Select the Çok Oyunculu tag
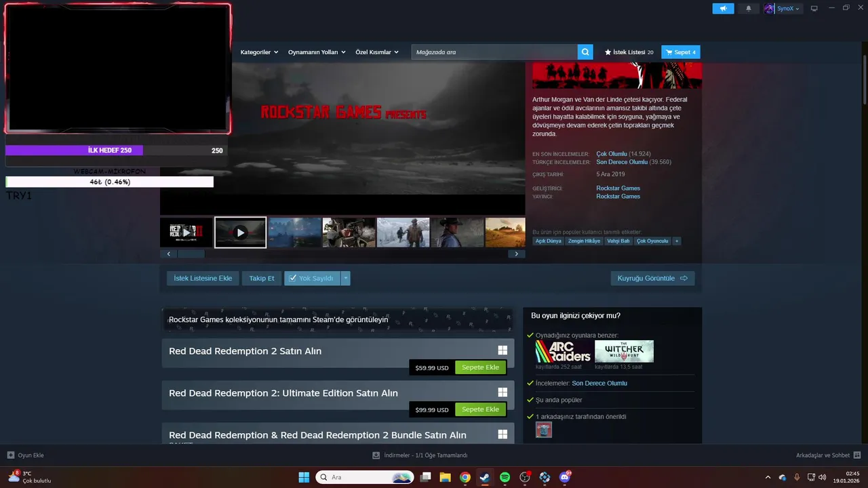 pos(652,241)
